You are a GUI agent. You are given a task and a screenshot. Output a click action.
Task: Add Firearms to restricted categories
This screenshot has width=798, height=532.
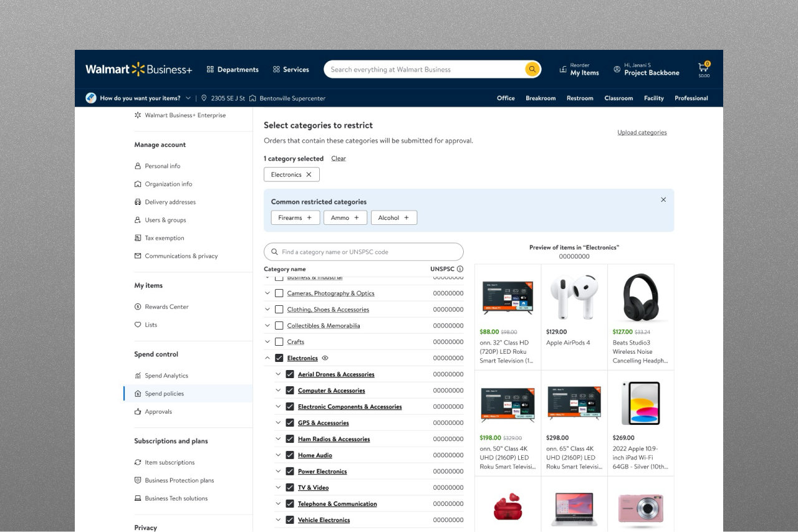point(295,217)
